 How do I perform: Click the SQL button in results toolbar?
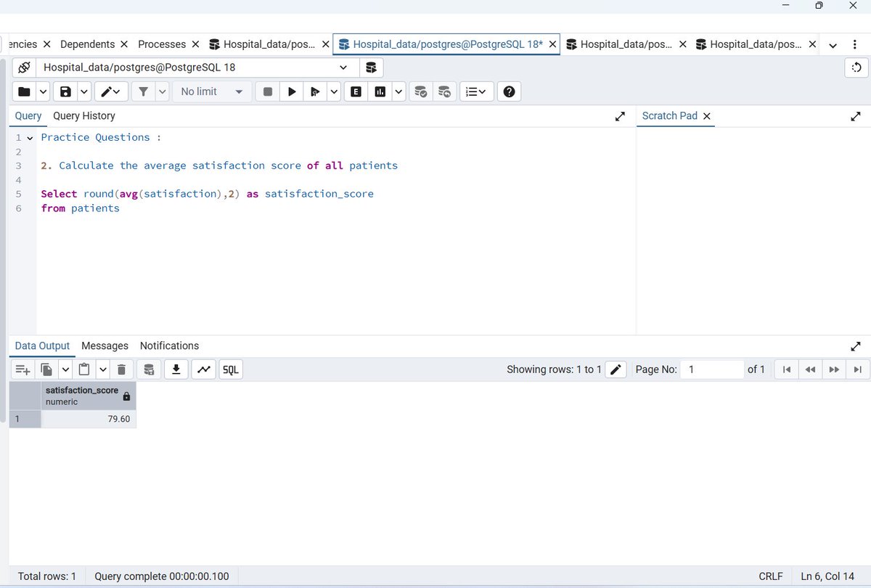(230, 369)
